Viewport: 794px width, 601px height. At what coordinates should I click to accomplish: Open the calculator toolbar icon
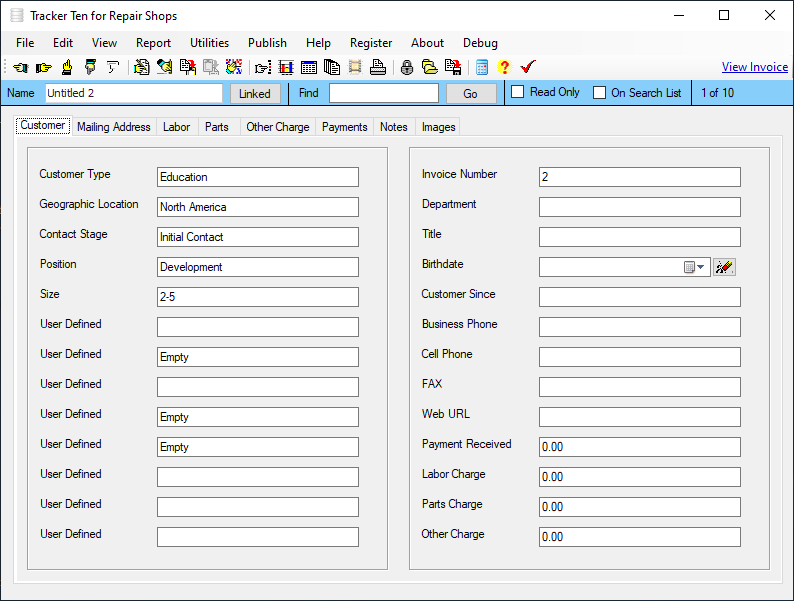[482, 68]
